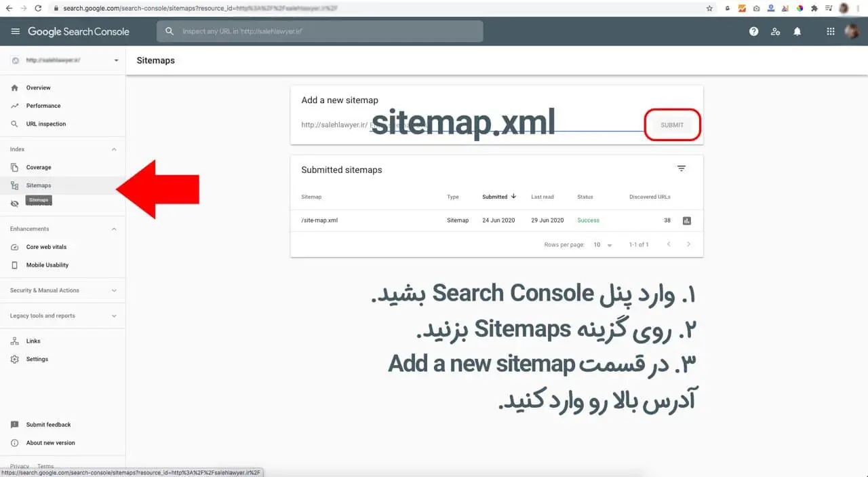Open users and permissions settings icon

(x=775, y=31)
